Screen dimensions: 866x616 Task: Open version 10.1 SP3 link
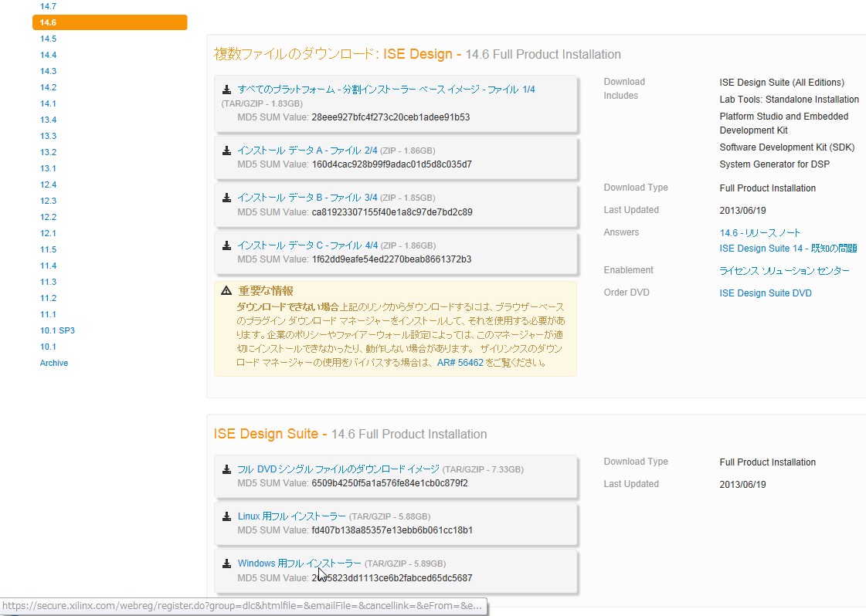pos(57,330)
